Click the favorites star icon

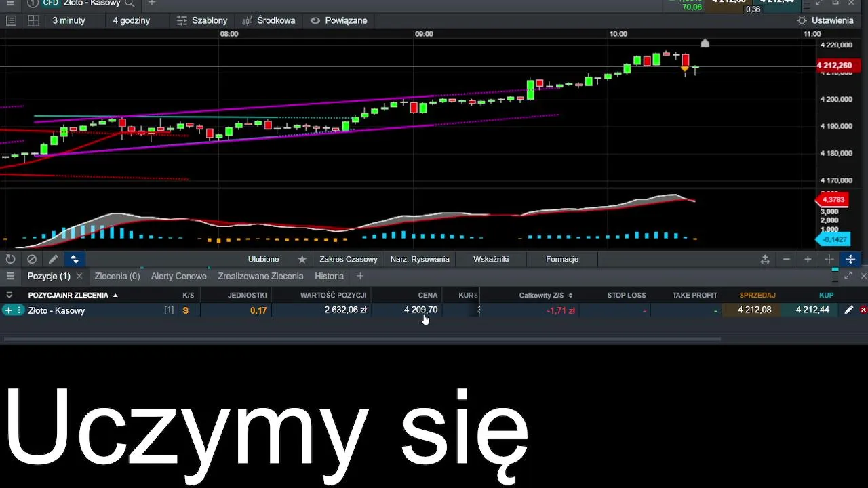point(302,259)
